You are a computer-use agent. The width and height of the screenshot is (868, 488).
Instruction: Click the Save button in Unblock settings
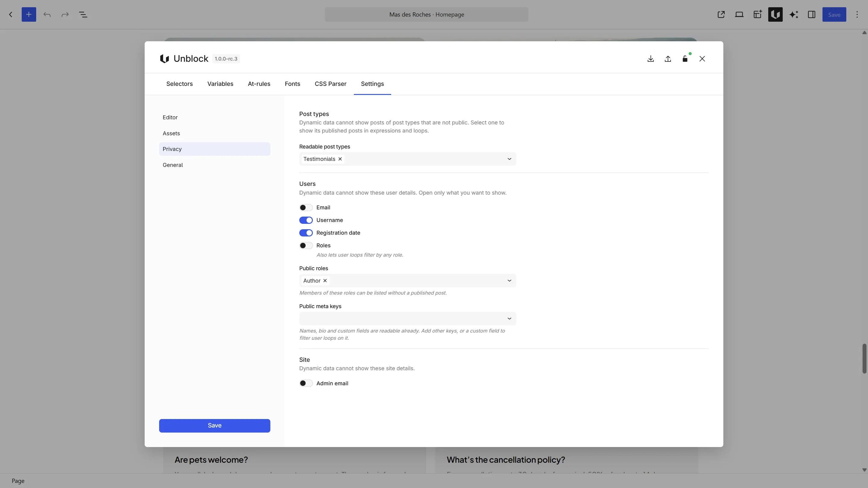[215, 426]
